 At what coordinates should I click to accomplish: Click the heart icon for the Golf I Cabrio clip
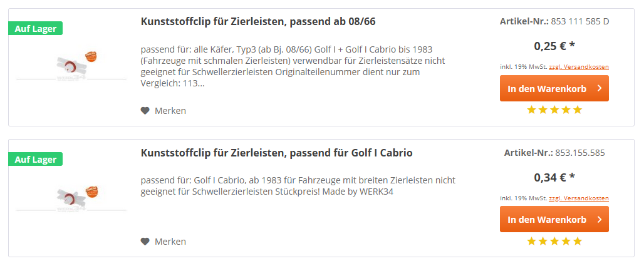click(x=145, y=242)
